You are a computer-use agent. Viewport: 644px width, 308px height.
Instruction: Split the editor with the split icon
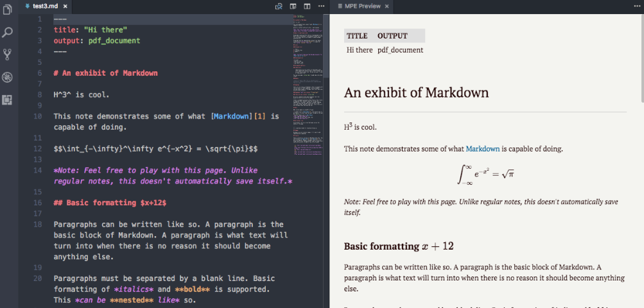click(x=307, y=6)
